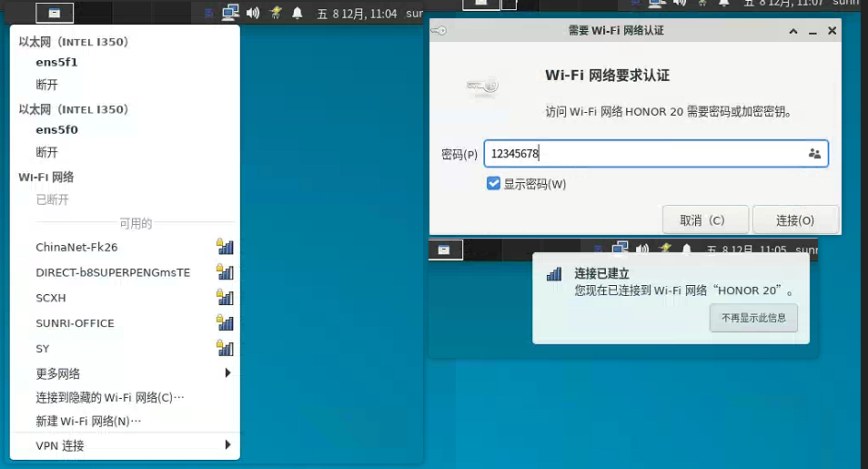Click the password storage icon in the password field
This screenshot has width=868, height=469.
pyautogui.click(x=814, y=154)
